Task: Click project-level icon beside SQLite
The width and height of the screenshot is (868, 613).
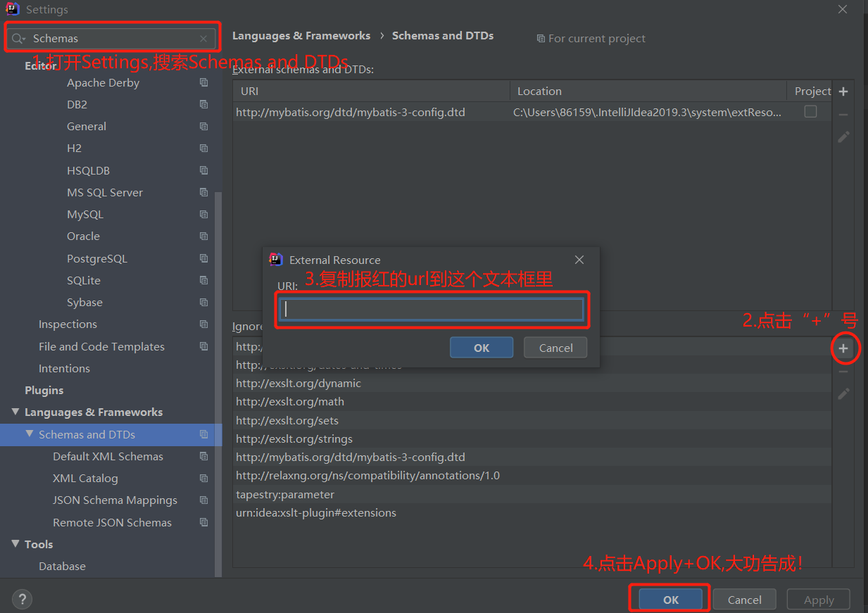Action: click(203, 280)
